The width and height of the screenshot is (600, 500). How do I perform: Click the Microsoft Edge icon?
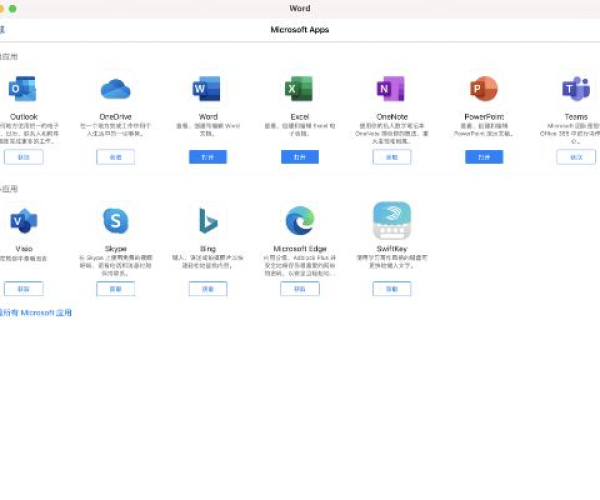click(x=300, y=221)
